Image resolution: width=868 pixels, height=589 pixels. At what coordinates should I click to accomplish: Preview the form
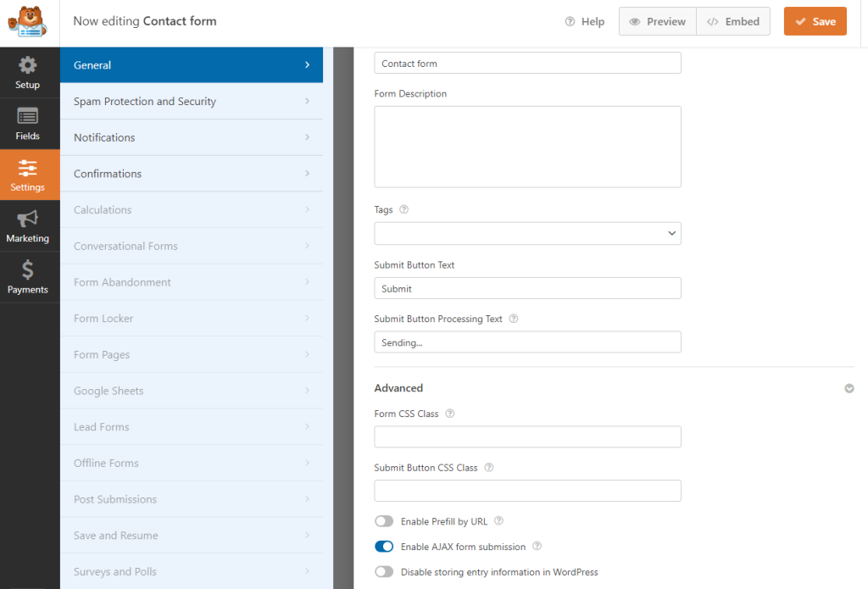pyautogui.click(x=657, y=21)
